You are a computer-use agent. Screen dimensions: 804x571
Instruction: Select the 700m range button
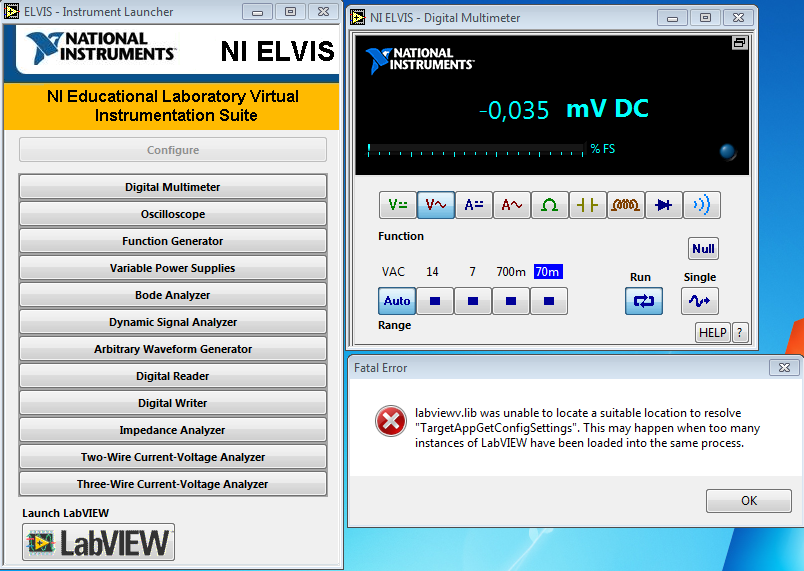click(511, 301)
